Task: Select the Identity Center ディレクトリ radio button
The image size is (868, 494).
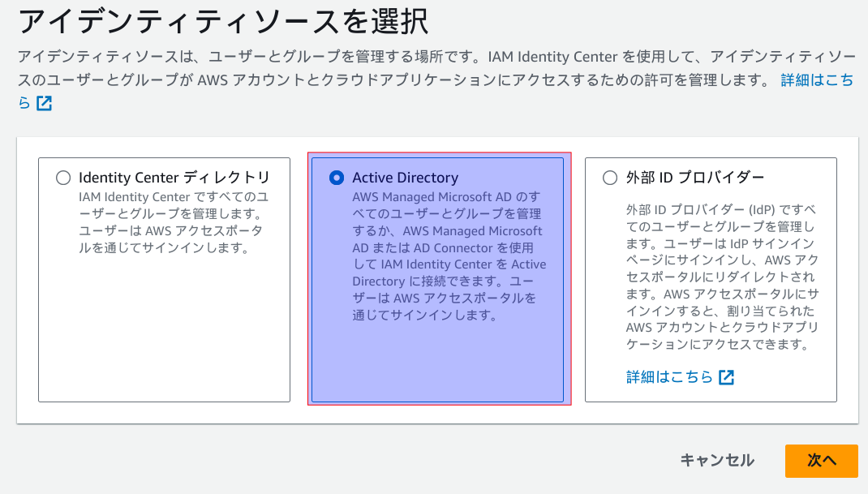Action: coord(63,178)
